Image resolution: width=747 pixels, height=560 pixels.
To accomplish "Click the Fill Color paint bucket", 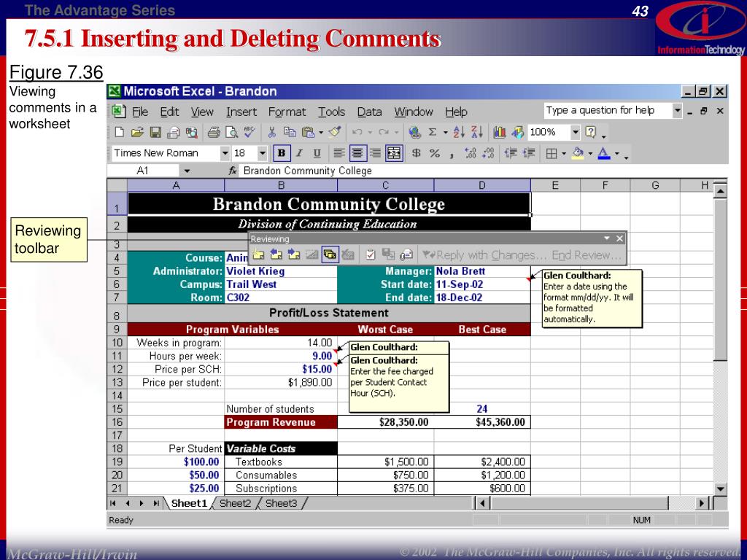I will pos(578,153).
